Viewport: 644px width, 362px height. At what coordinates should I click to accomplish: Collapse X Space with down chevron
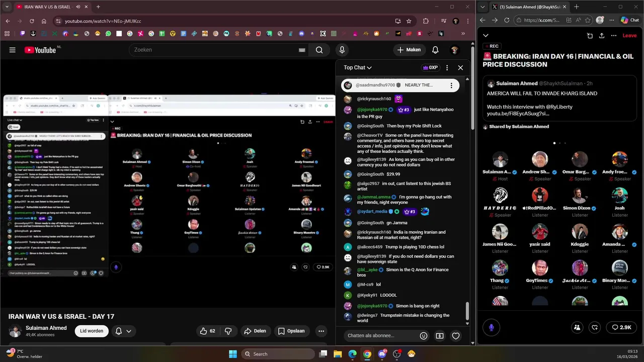coord(486,35)
